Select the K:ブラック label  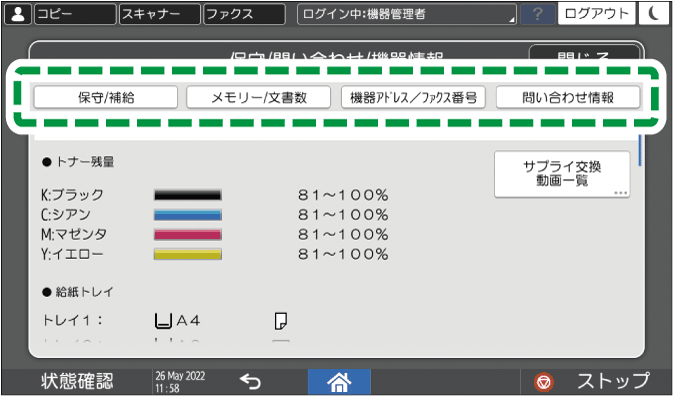click(x=72, y=195)
